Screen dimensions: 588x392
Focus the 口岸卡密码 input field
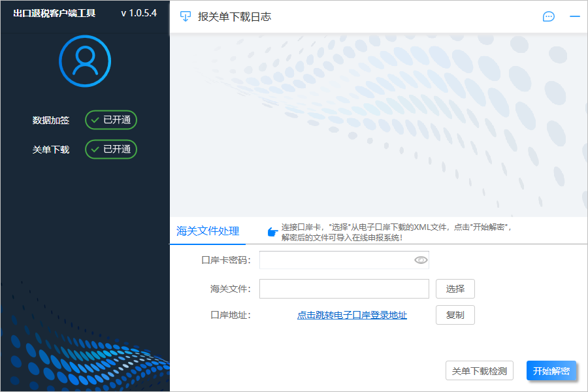pos(344,260)
